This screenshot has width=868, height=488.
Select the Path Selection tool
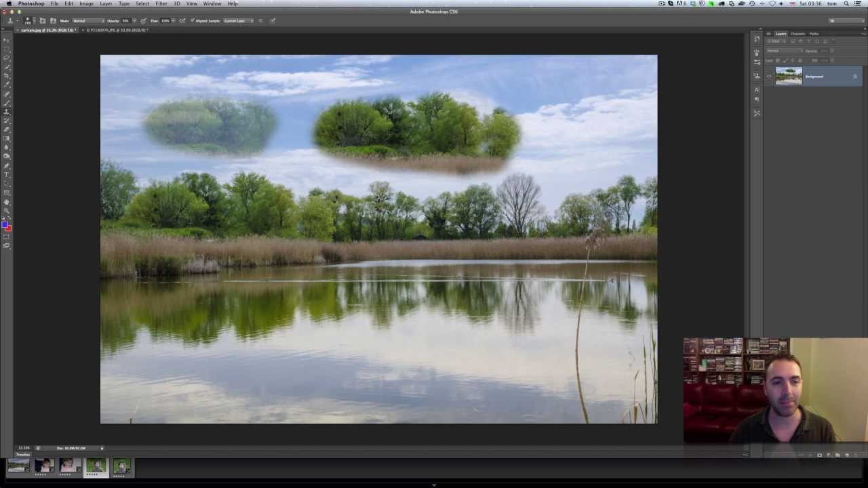tap(7, 183)
